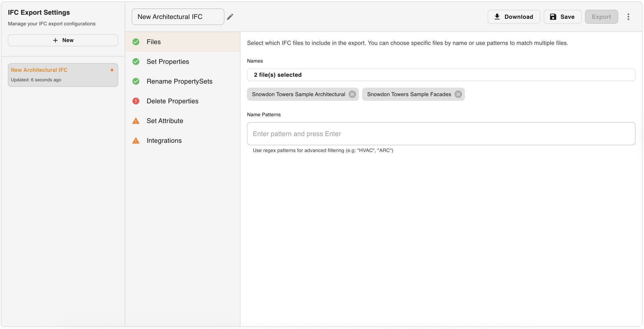The width and height of the screenshot is (644, 329).
Task: Switch to Set Attribute section
Action: 183,121
